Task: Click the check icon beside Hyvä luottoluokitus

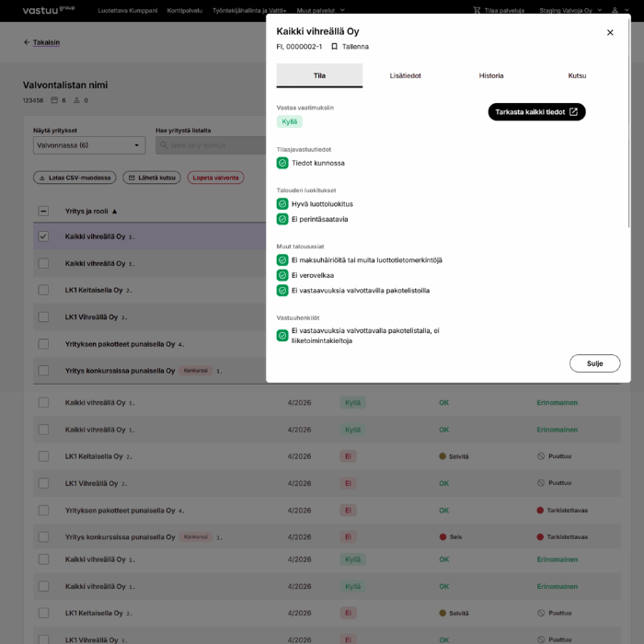Action: click(x=282, y=203)
